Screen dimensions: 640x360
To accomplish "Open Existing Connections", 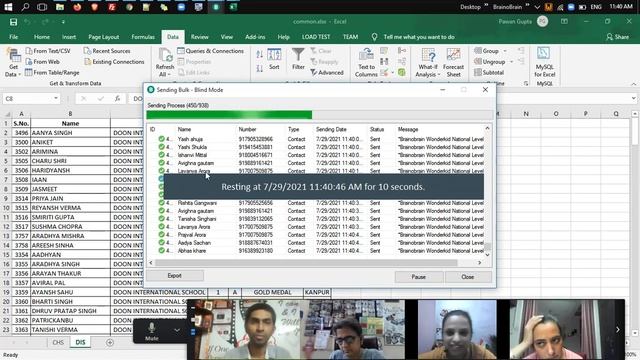I will point(114,62).
